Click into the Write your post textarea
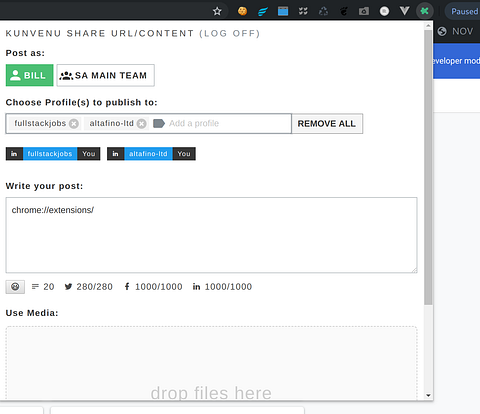This screenshot has width=480, height=414. tap(211, 235)
